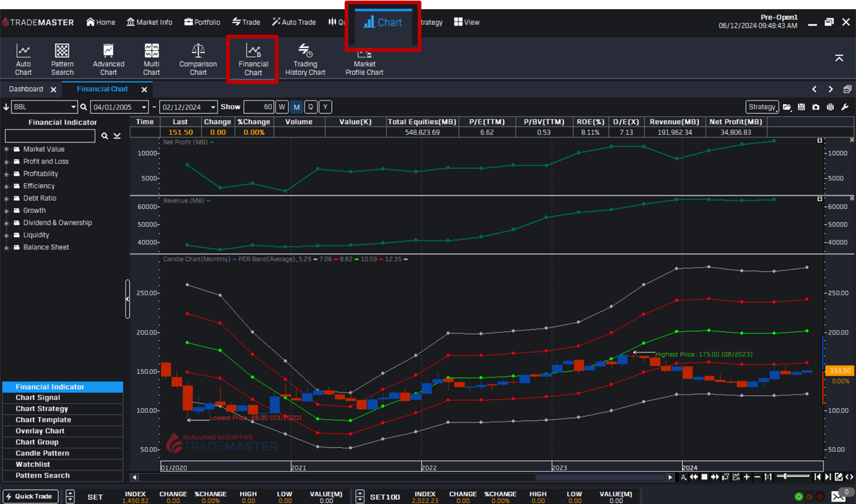The image size is (856, 504).
Task: Click the print chart icon
Action: click(x=830, y=107)
